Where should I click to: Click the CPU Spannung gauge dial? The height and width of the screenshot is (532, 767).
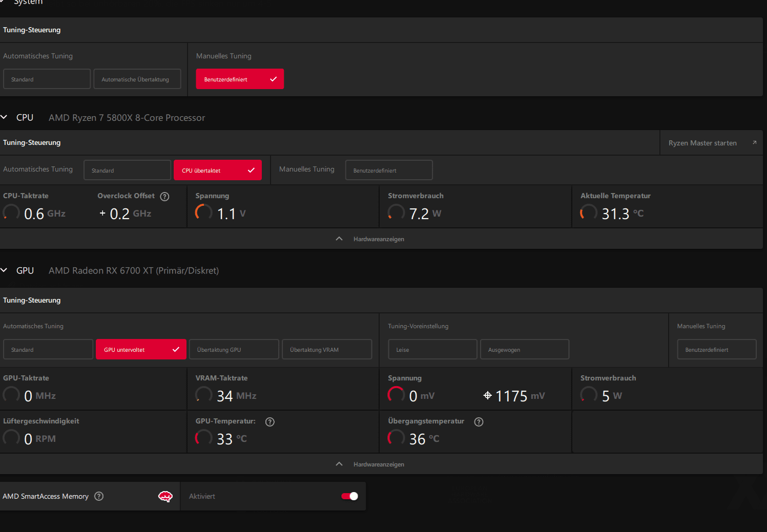click(203, 212)
